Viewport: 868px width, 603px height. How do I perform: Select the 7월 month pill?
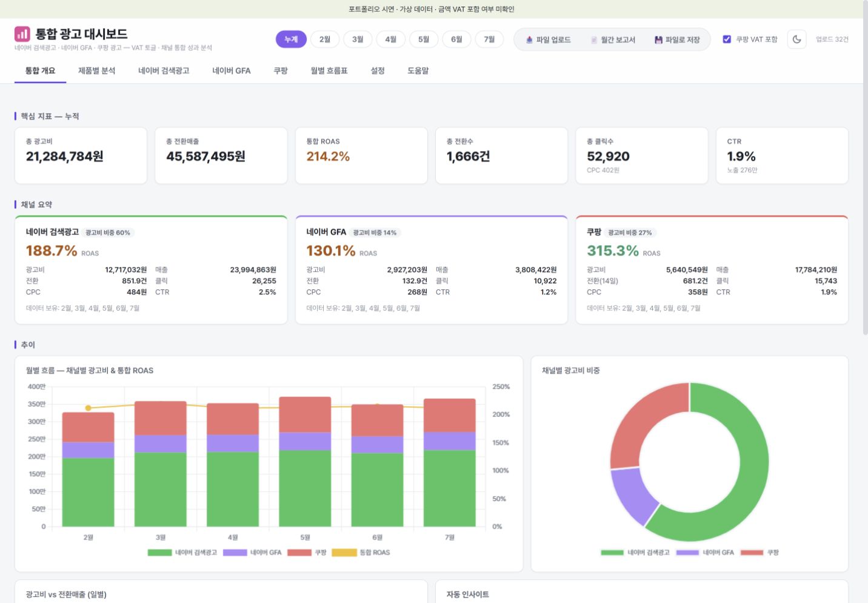(x=489, y=39)
